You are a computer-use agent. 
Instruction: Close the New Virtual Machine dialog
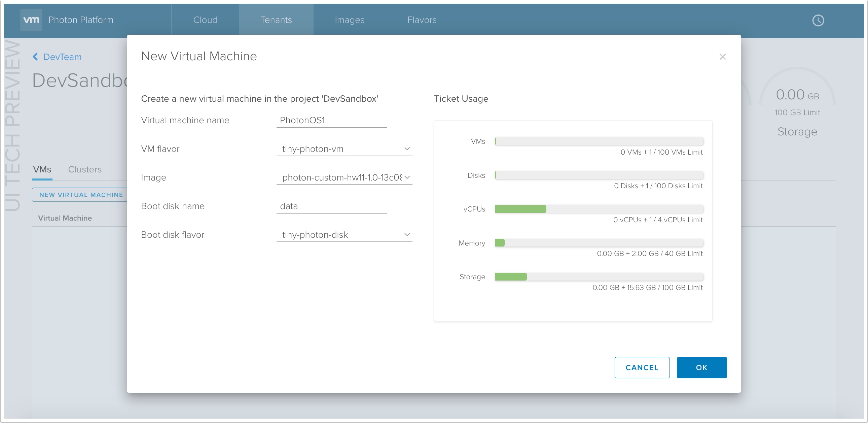(722, 57)
